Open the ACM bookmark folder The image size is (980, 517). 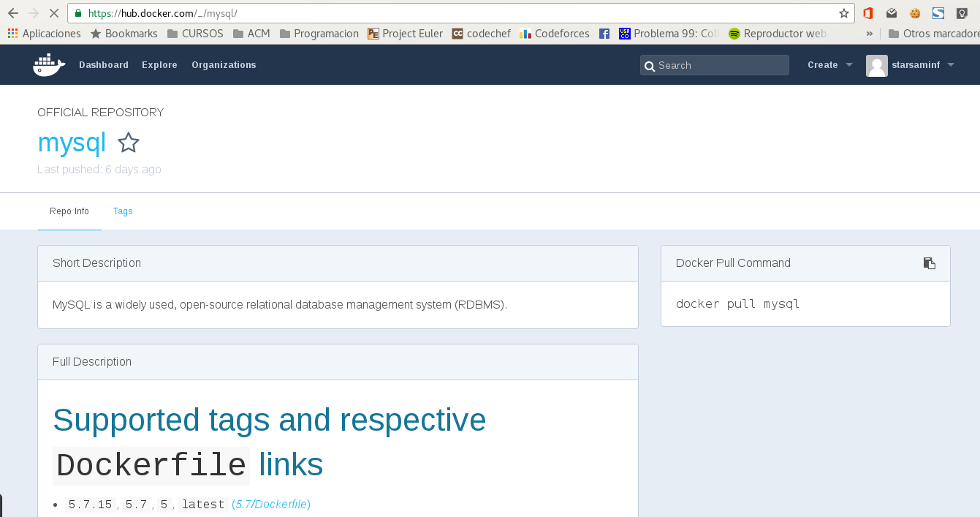coord(251,34)
